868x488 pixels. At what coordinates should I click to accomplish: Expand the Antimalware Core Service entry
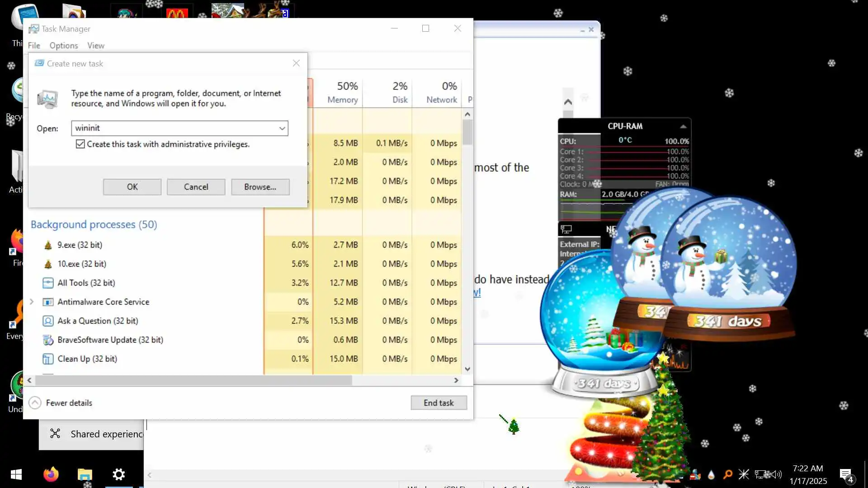coord(32,302)
